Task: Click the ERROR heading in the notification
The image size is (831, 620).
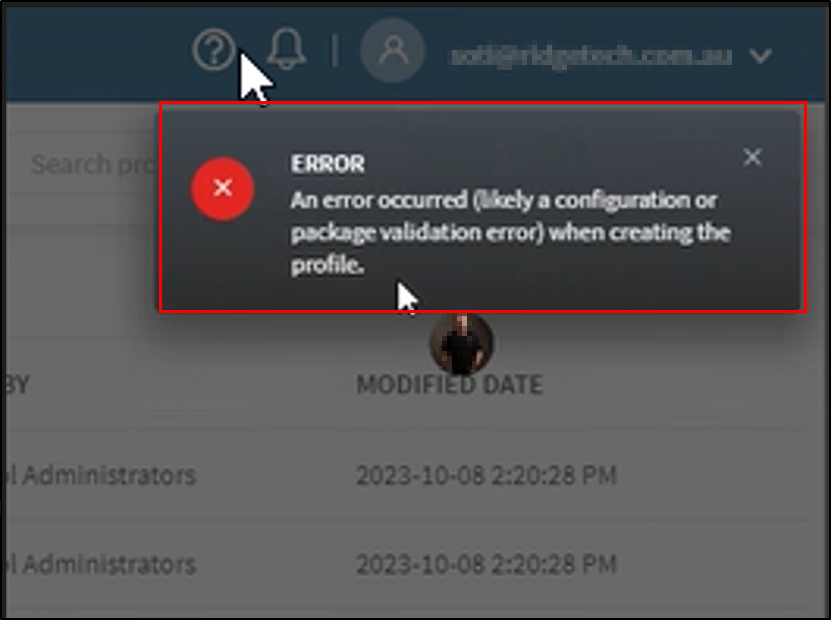Action: coord(328,164)
